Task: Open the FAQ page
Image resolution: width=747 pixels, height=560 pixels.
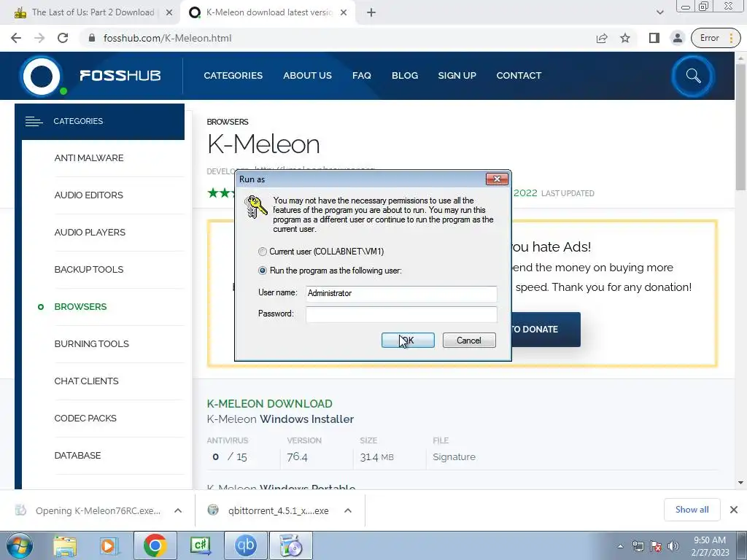Action: (x=362, y=75)
